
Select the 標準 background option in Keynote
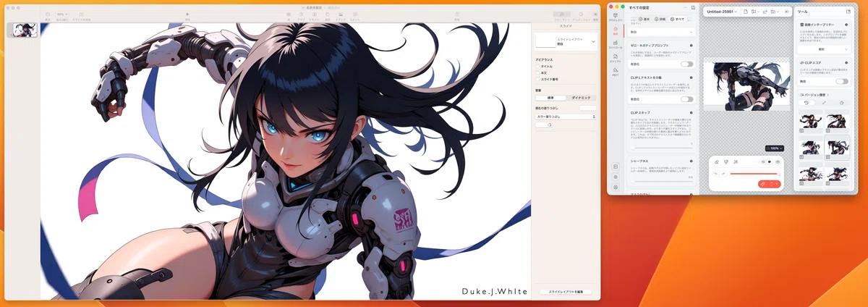coord(550,97)
